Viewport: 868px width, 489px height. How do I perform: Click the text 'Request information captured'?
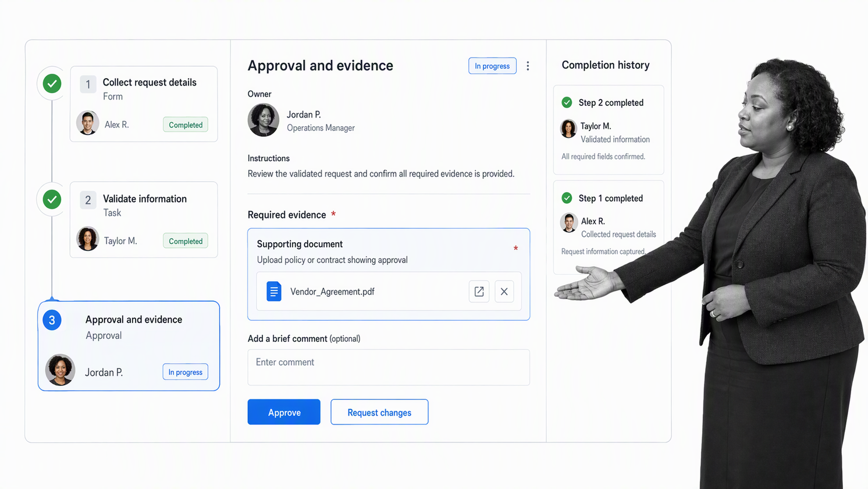(x=603, y=251)
